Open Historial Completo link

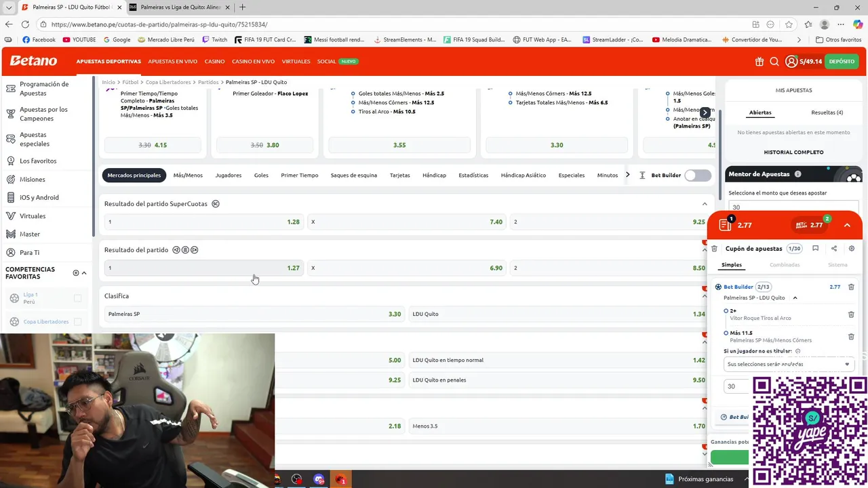pyautogui.click(x=793, y=152)
